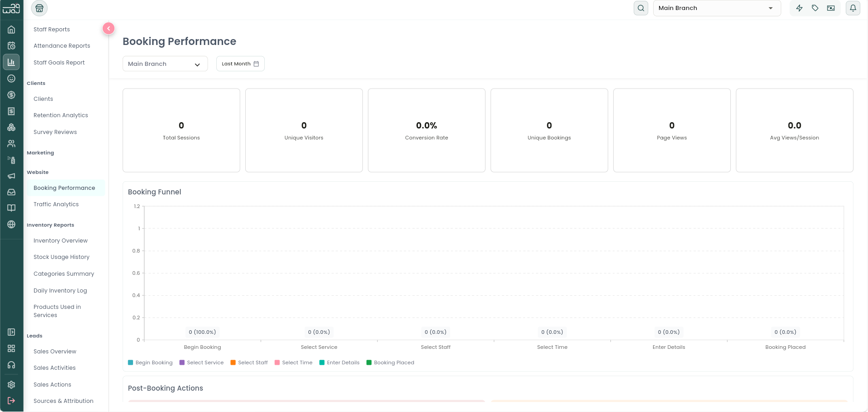Open Staff Goals Report
Image resolution: width=868 pixels, height=412 pixels.
pyautogui.click(x=59, y=63)
